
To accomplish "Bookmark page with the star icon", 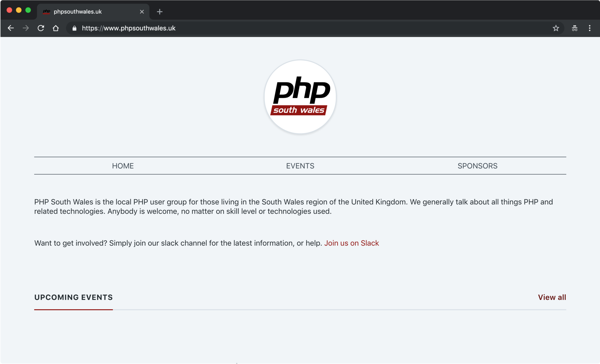I will click(x=556, y=28).
